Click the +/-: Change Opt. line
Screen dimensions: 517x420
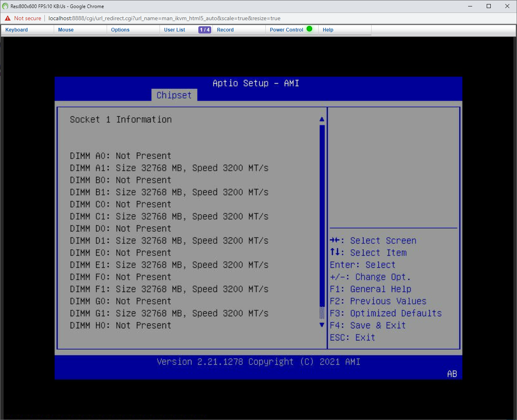(x=370, y=277)
